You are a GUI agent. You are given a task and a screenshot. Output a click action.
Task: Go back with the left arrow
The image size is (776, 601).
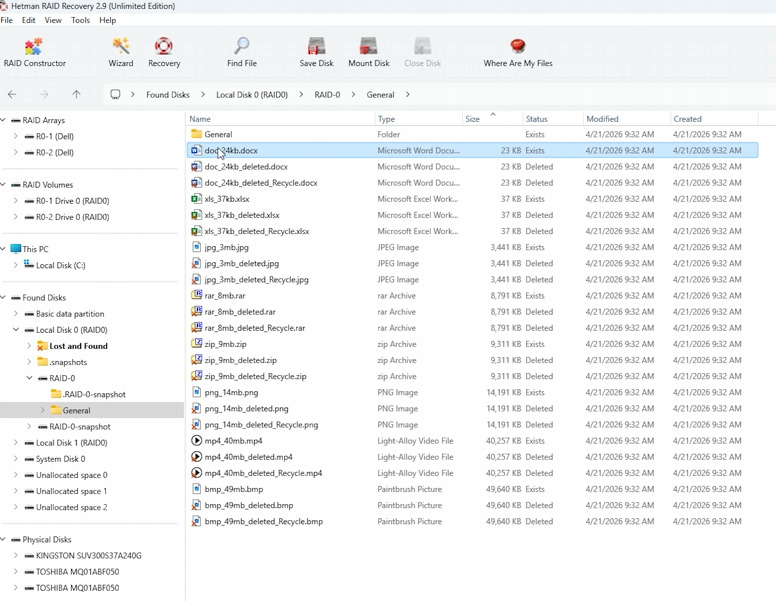pyautogui.click(x=12, y=94)
